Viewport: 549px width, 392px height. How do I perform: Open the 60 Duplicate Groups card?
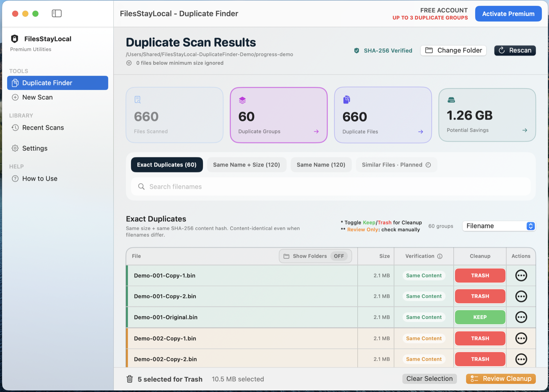click(279, 115)
